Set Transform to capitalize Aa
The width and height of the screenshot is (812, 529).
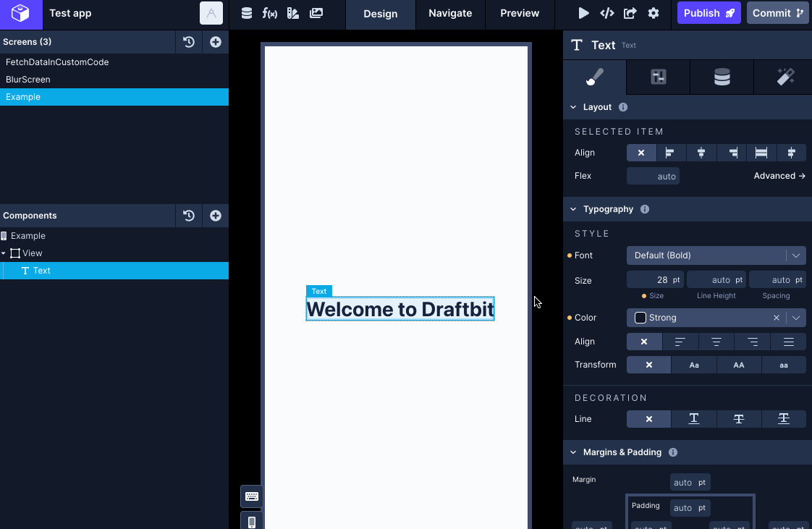694,365
